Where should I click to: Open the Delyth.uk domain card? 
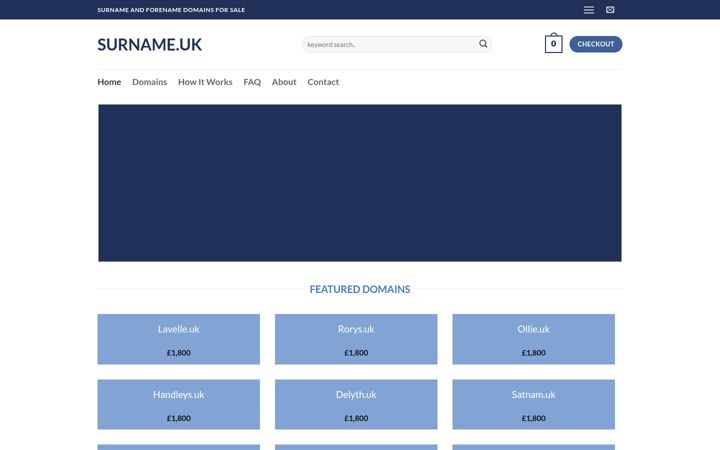pos(356,404)
